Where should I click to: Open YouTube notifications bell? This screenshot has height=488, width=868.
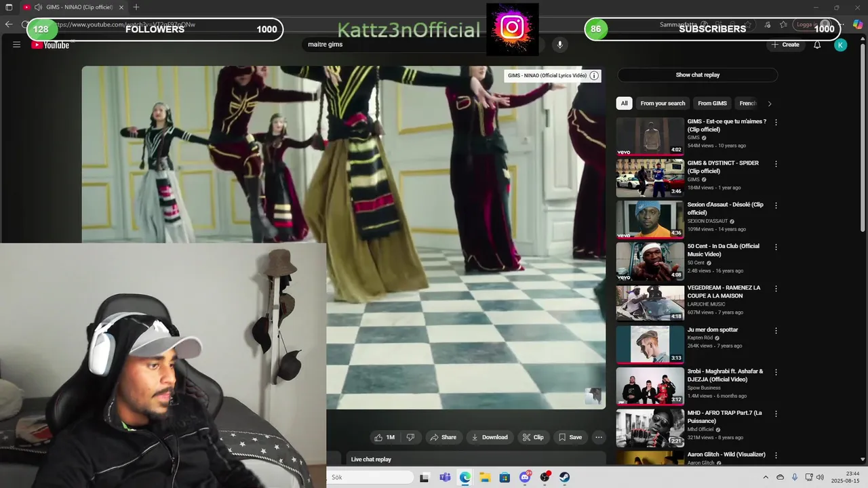[817, 45]
